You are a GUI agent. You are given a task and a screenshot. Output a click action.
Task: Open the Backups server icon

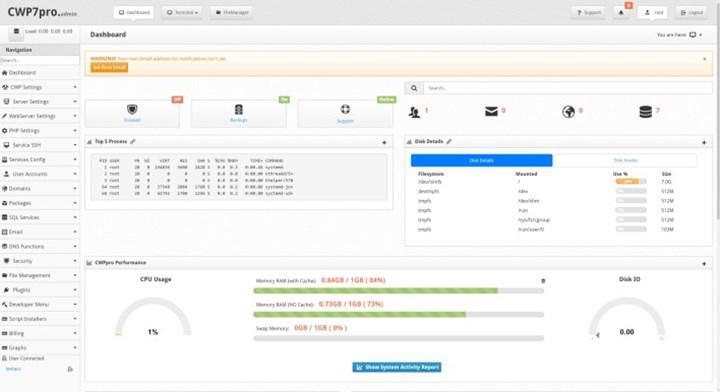[238, 109]
